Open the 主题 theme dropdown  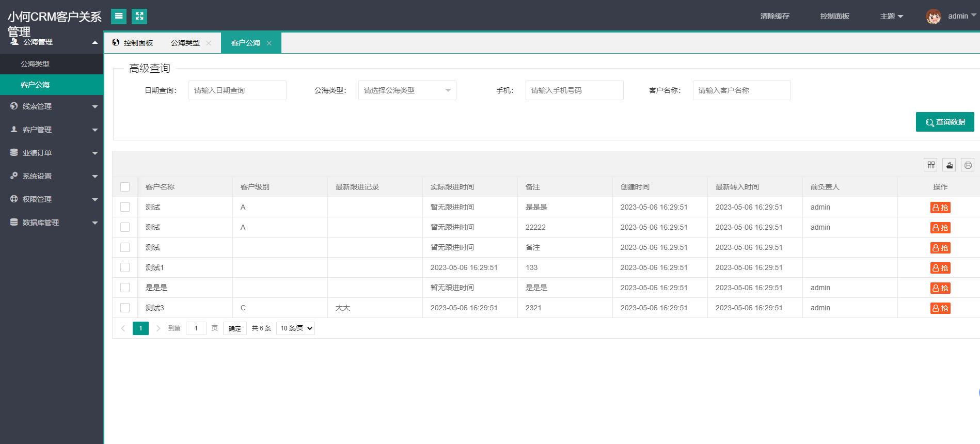click(x=892, y=17)
